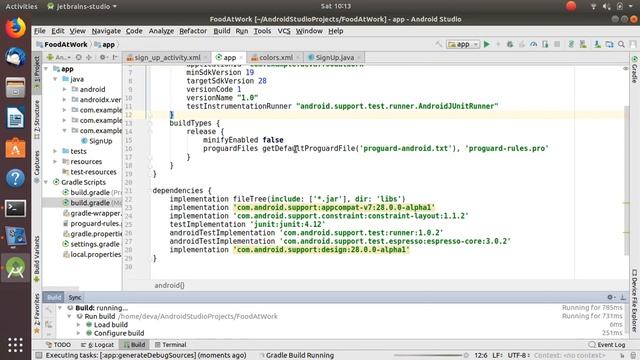Open the Files manager in dock
This screenshot has height=360, width=640.
pos(16,87)
